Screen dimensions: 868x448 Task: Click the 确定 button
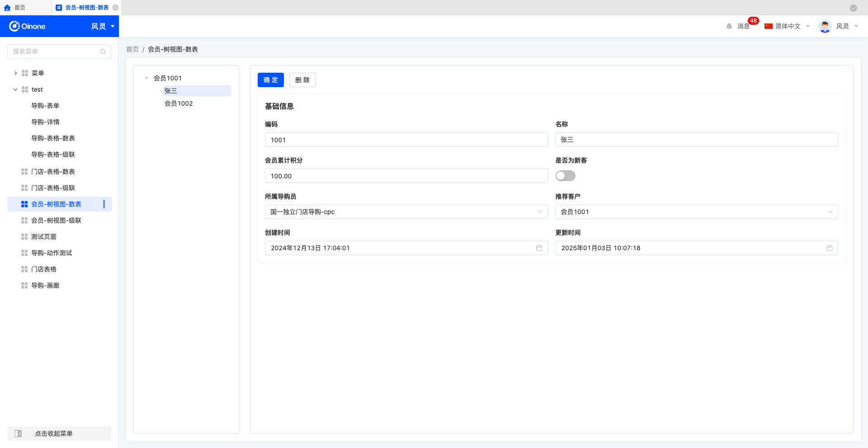270,80
